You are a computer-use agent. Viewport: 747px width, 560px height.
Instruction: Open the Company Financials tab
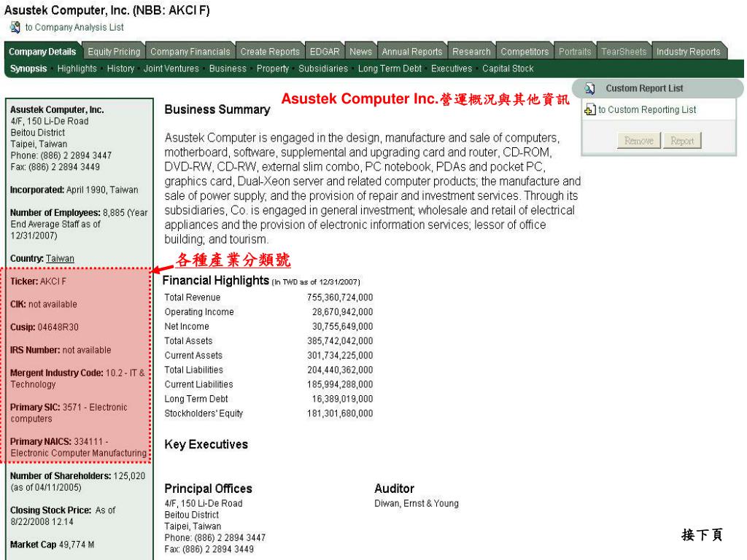coord(190,52)
